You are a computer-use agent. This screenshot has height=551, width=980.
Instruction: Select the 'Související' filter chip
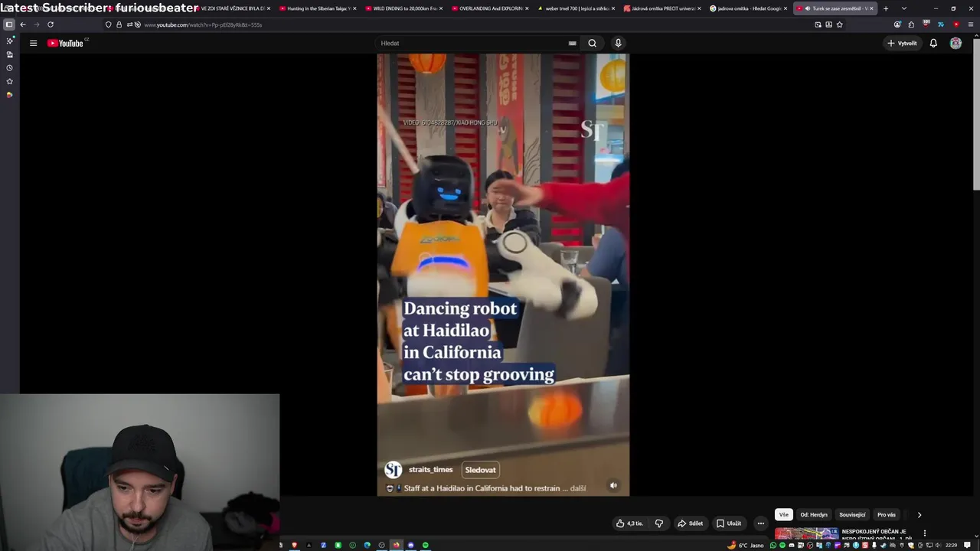[x=852, y=515]
